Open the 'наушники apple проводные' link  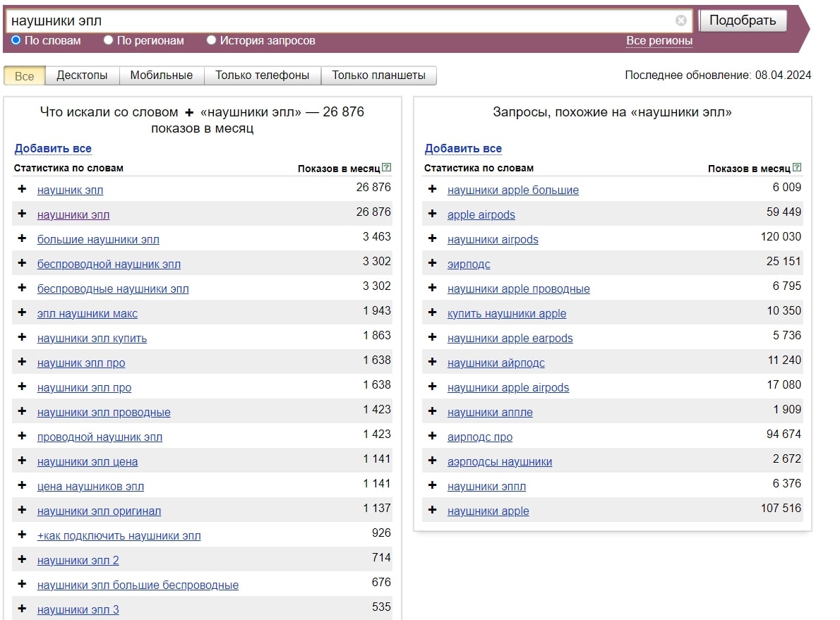519,288
